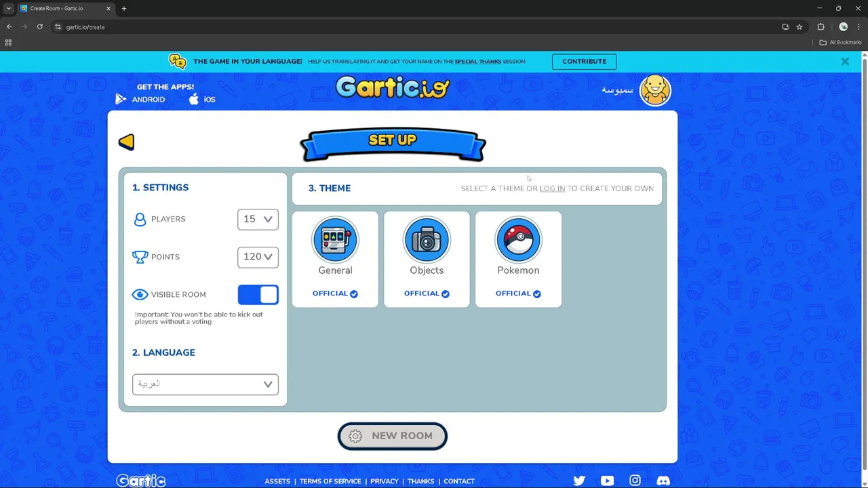Image resolution: width=868 pixels, height=488 pixels.
Task: Click the translation speech bubble icon
Action: pos(178,61)
